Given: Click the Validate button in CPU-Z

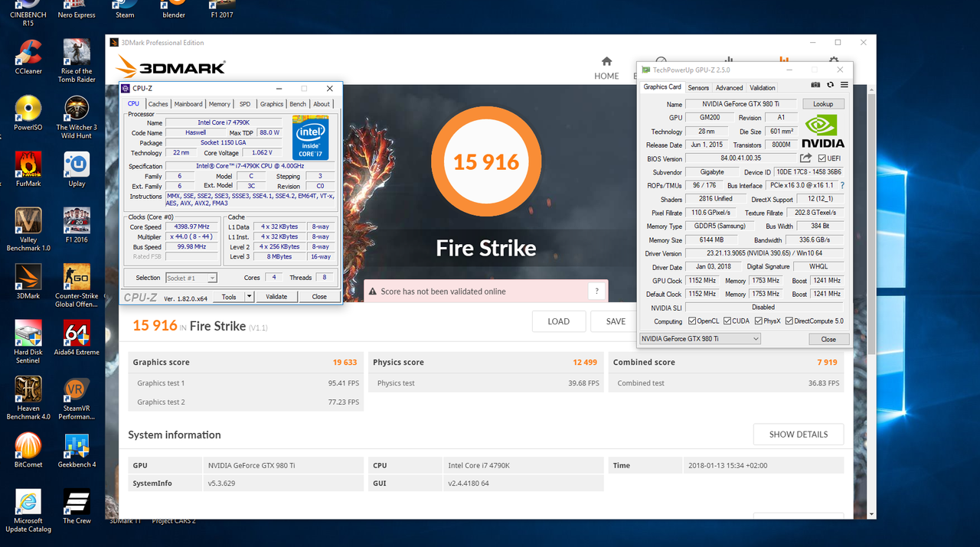Looking at the screenshot, I should (276, 297).
